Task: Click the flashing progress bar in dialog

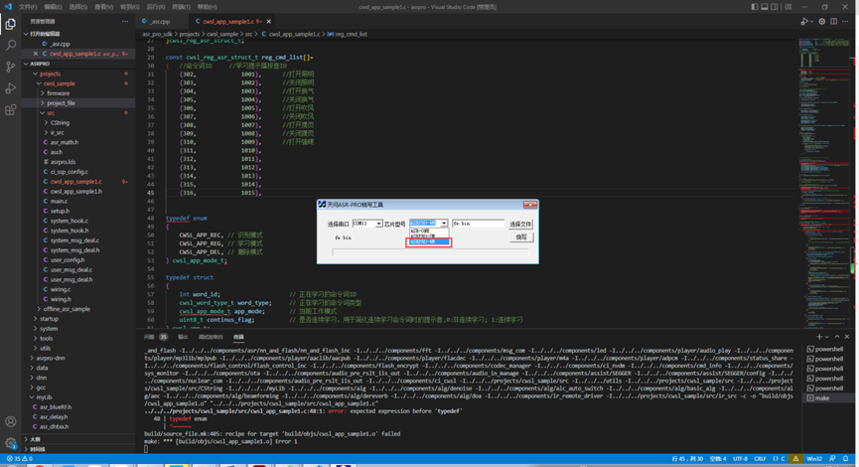Action: (430, 252)
